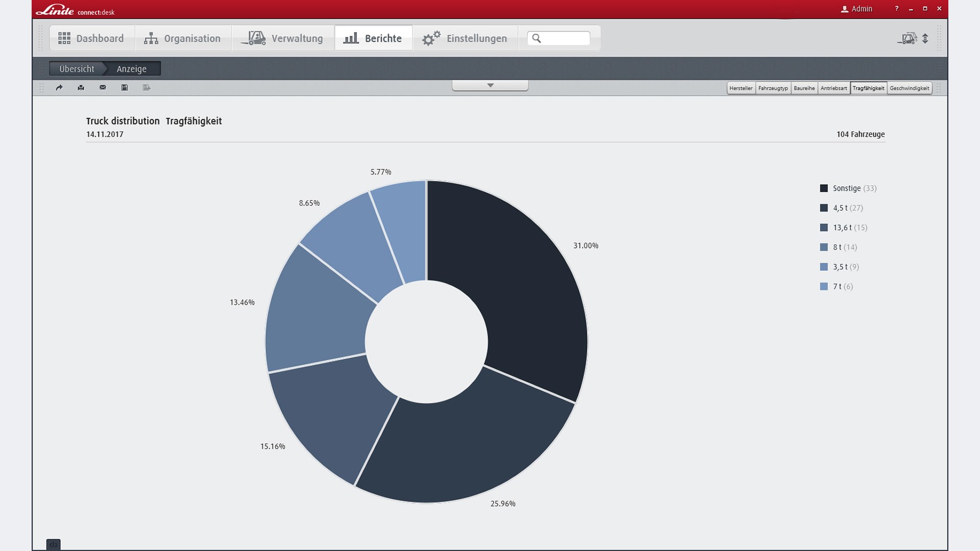
Task: Open the Baureihe filter option
Action: coord(803,88)
